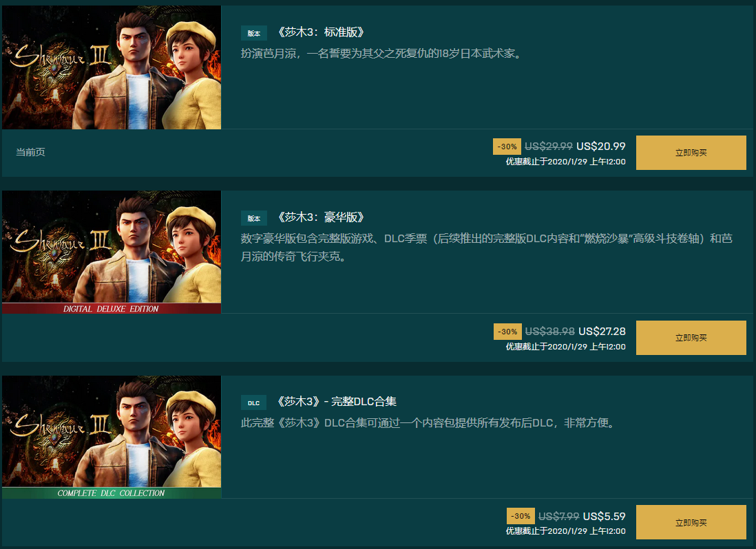Click the 版本 badge for 标准版
This screenshot has height=549, width=756.
click(x=253, y=33)
